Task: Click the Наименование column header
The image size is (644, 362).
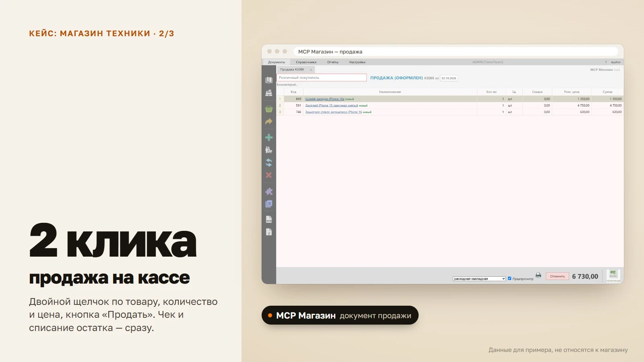Action: tap(390, 92)
